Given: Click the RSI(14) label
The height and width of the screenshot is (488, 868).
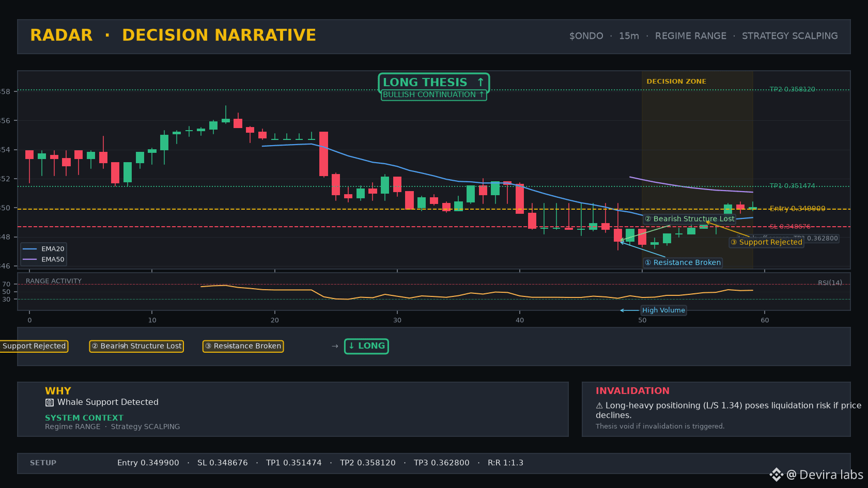Looking at the screenshot, I should (x=830, y=283).
